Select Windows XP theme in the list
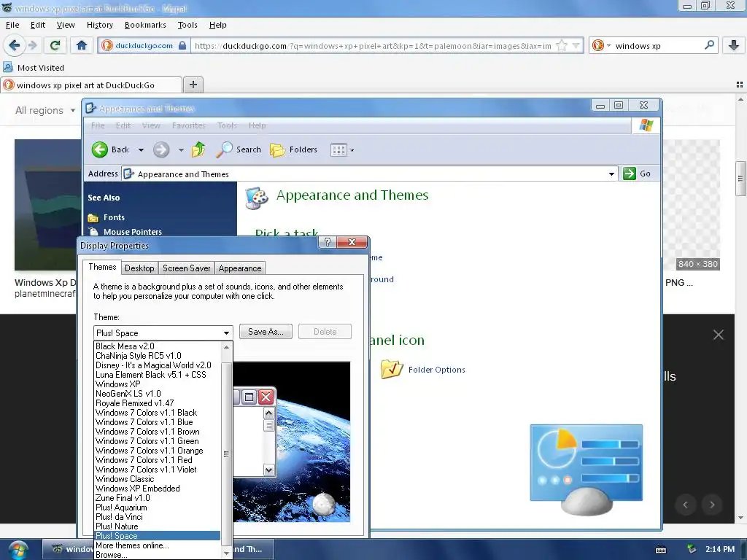Image resolution: width=747 pixels, height=560 pixels. click(158, 384)
